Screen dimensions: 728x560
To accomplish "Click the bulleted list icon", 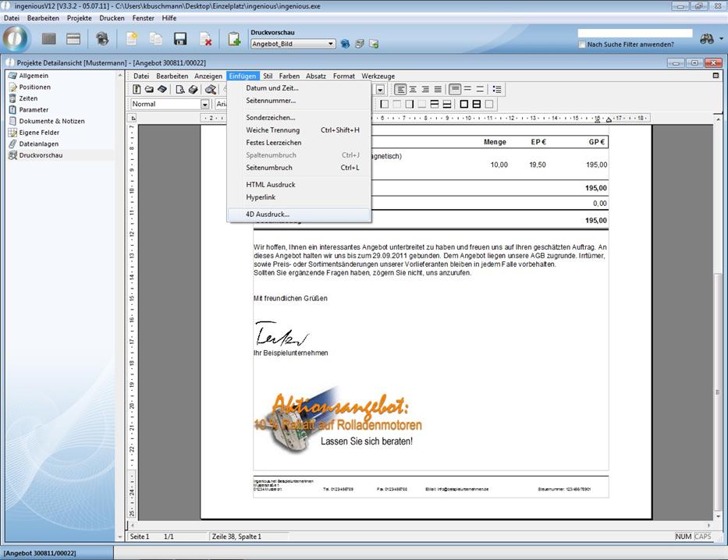I will click(497, 90).
